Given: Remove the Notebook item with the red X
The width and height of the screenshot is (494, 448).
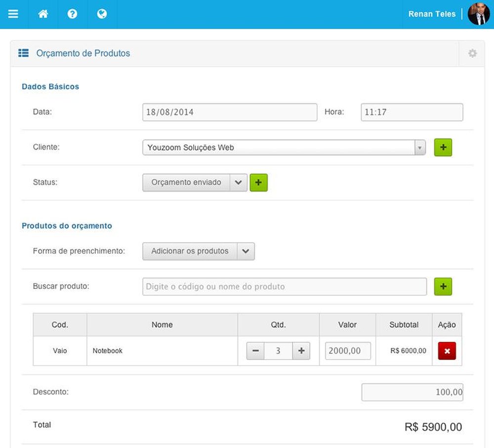Looking at the screenshot, I should [x=447, y=351].
